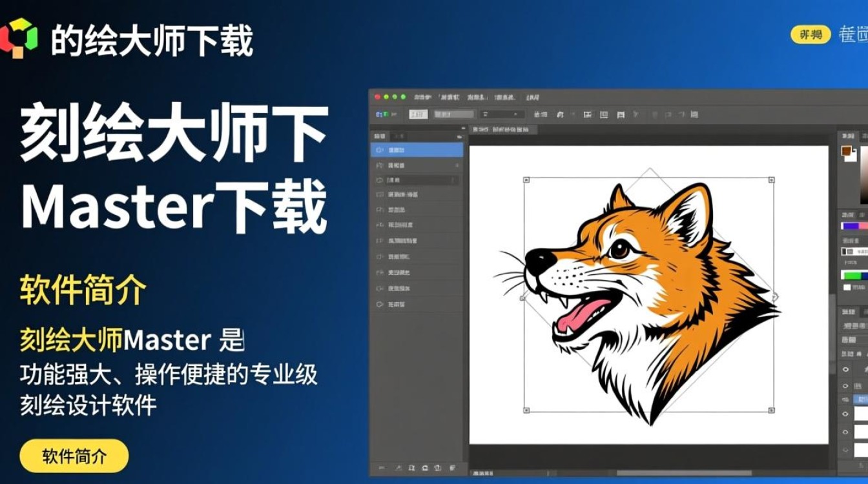This screenshot has width=868, height=484.
Task: Click the brown foreground color swatch
Action: point(846,151)
